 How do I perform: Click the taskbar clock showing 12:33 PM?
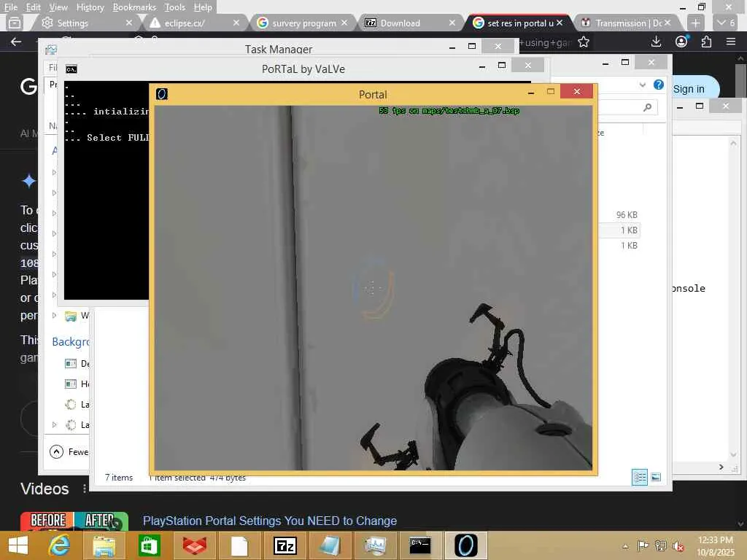(x=715, y=545)
